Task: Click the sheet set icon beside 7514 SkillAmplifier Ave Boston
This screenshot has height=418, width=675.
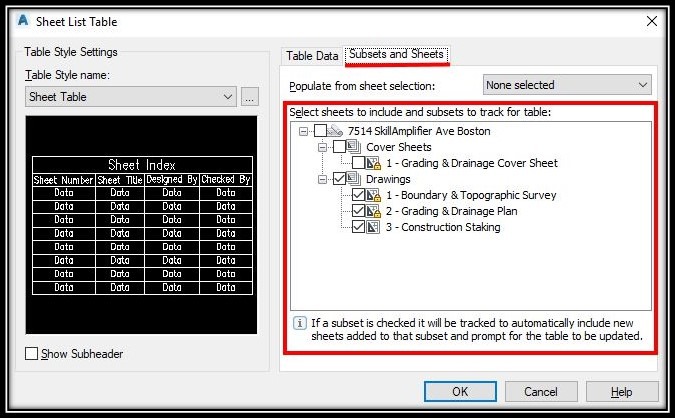Action: pyautogui.click(x=335, y=130)
